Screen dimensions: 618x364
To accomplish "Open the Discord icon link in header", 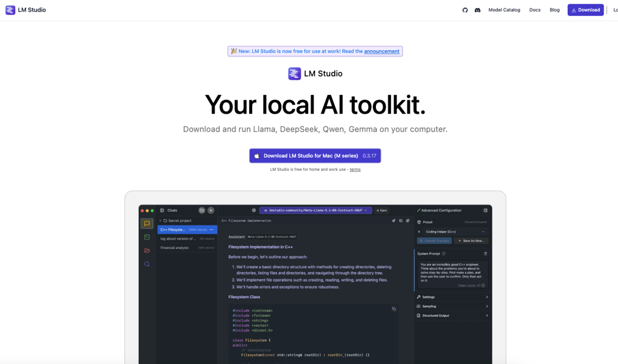I will (x=477, y=10).
